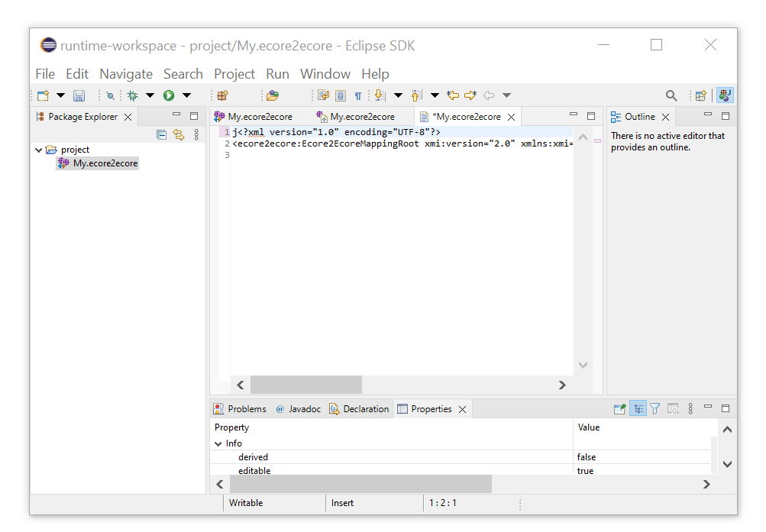Click the Last Edit Location arrow icon
This screenshot has width=766, height=532.
tap(453, 95)
